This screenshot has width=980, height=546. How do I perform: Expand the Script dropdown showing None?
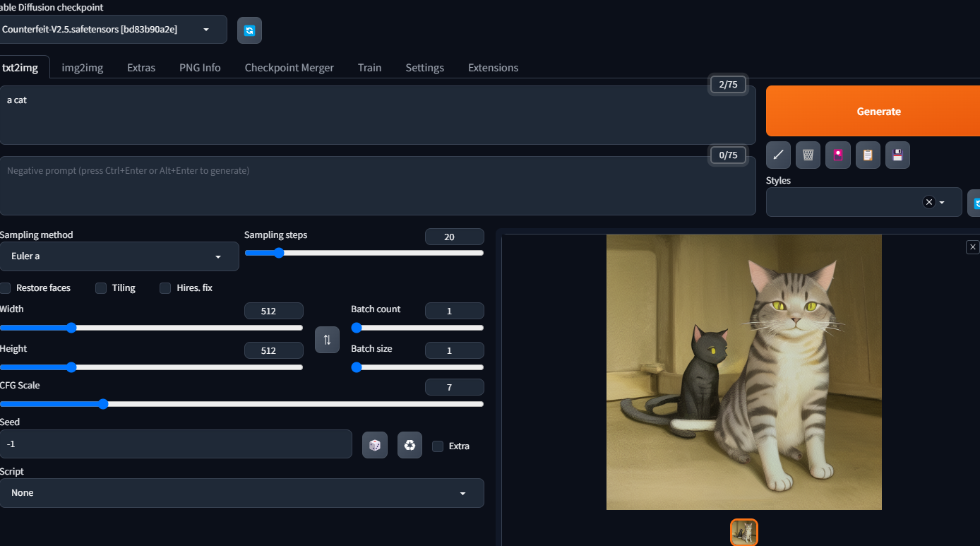click(241, 493)
